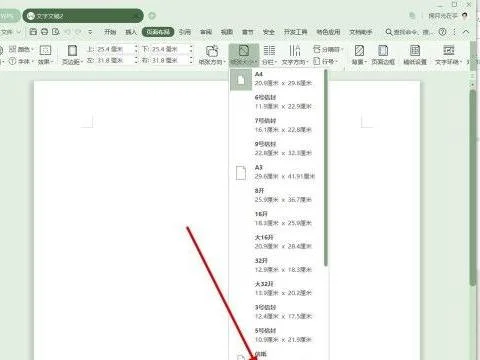Click the print preview icon
The width and height of the screenshot is (480, 360).
(56, 32)
